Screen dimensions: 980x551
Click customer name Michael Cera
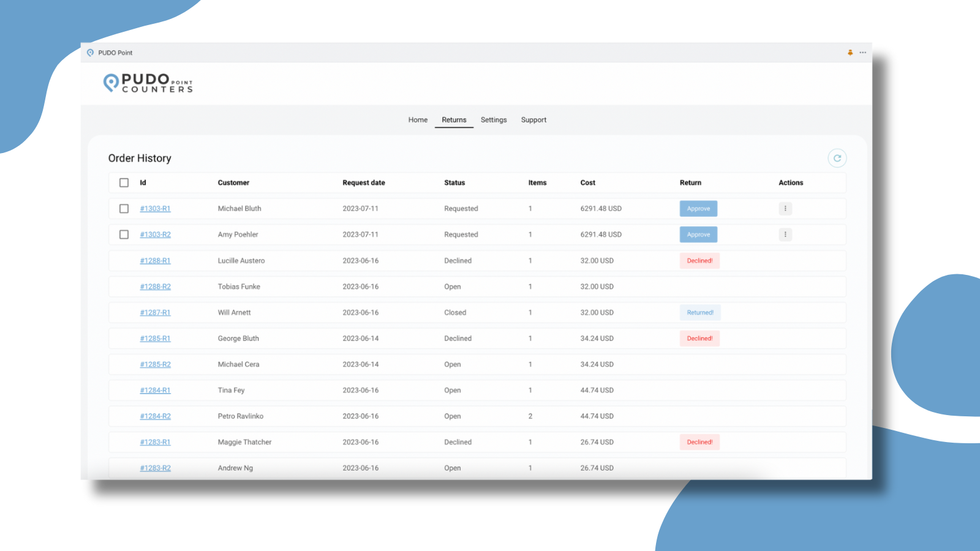point(238,364)
